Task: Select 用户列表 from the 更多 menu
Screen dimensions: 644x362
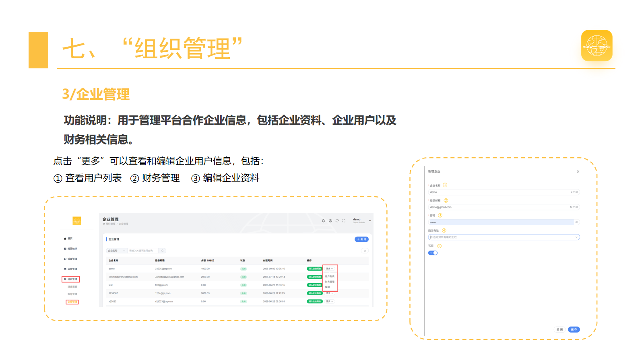Action: click(x=330, y=276)
